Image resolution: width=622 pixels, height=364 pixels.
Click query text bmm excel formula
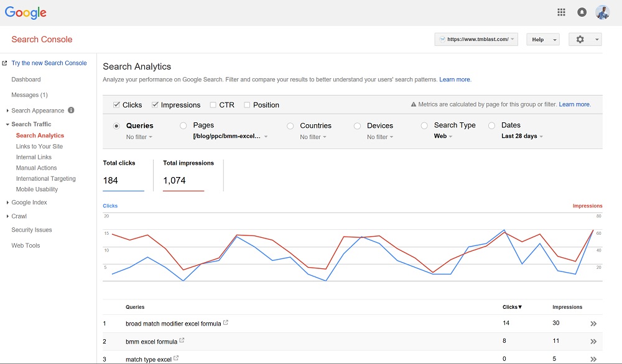152,342
